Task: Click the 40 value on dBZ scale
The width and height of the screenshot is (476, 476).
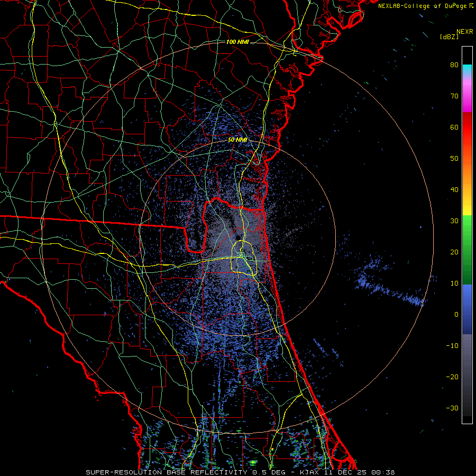Action: click(454, 190)
